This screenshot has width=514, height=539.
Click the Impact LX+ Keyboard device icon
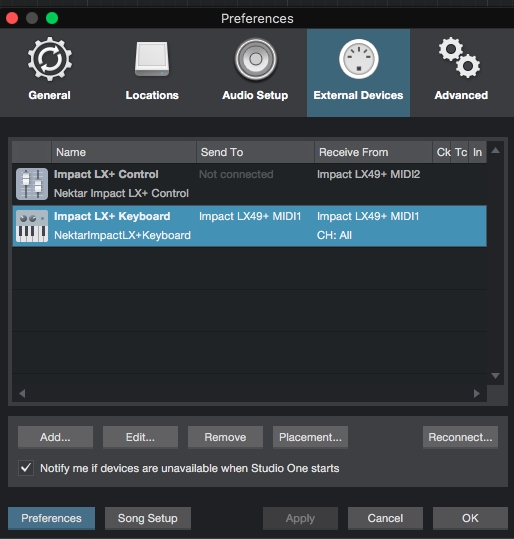coord(32,226)
